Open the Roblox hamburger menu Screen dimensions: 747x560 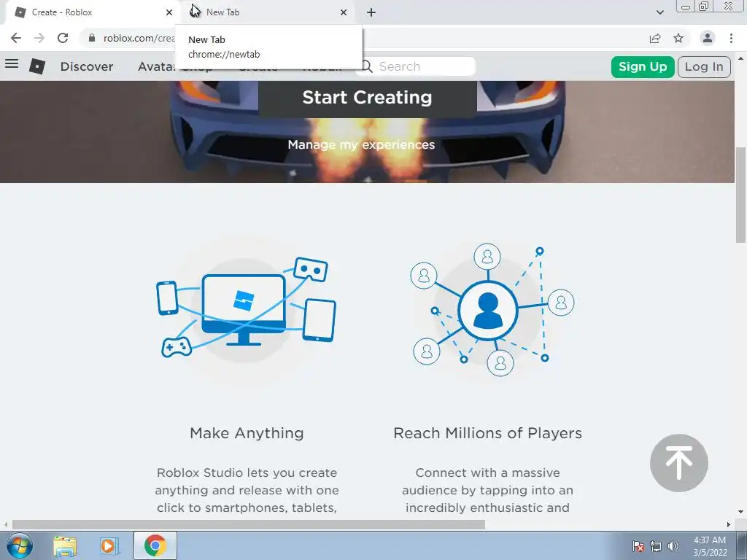point(12,63)
